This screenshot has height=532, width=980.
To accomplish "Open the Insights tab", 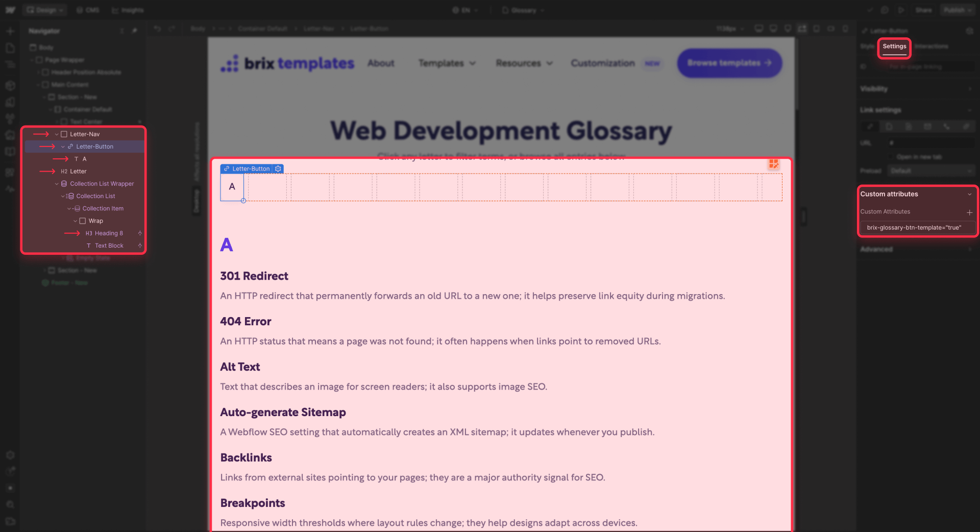I will 128,10.
